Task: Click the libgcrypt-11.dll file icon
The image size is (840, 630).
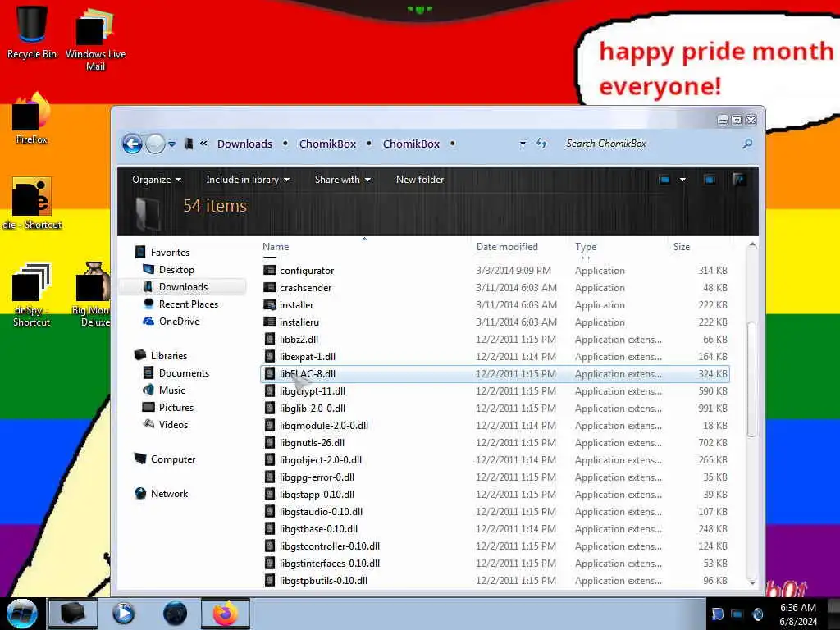Action: coord(270,391)
